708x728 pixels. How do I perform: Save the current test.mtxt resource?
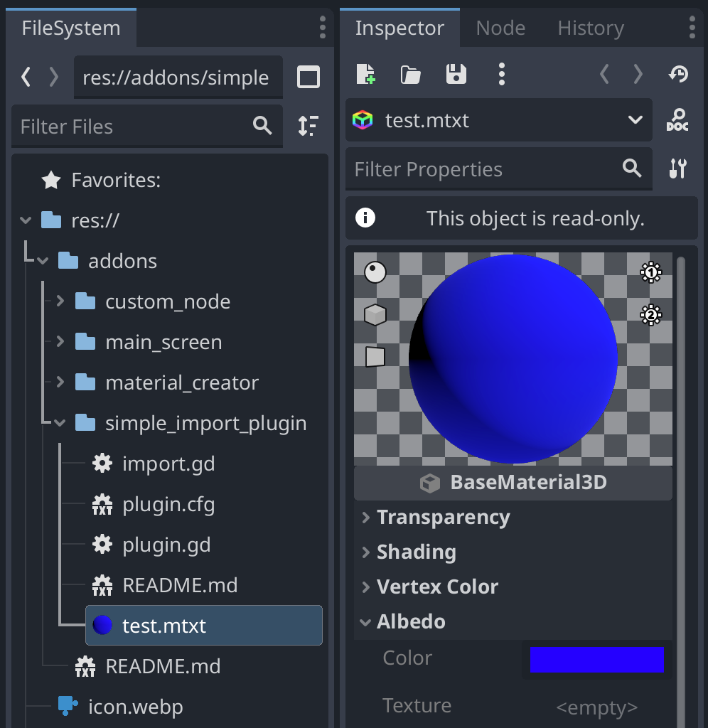tap(456, 74)
